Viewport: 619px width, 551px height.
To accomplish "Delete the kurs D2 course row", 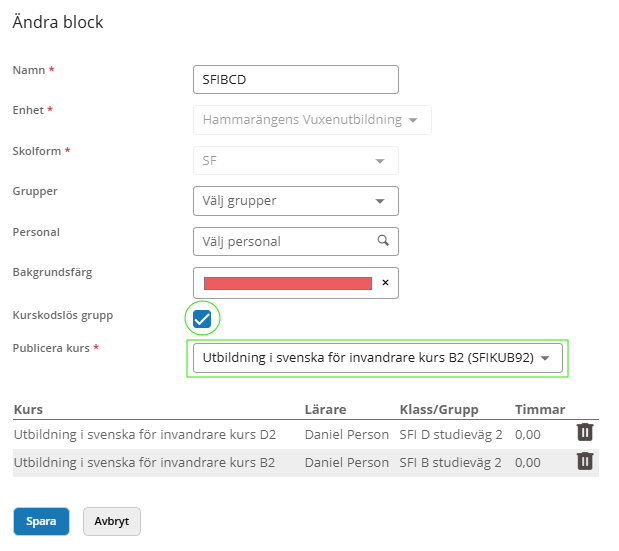I will [x=585, y=432].
